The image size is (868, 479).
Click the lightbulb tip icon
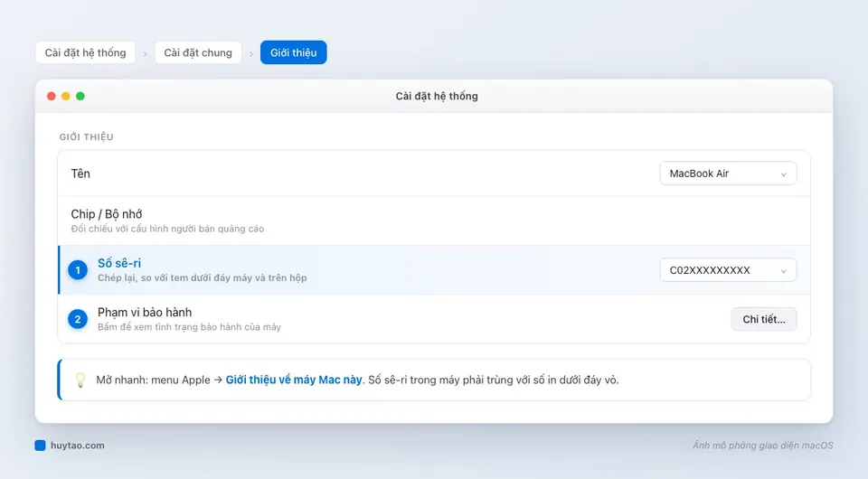(x=80, y=380)
